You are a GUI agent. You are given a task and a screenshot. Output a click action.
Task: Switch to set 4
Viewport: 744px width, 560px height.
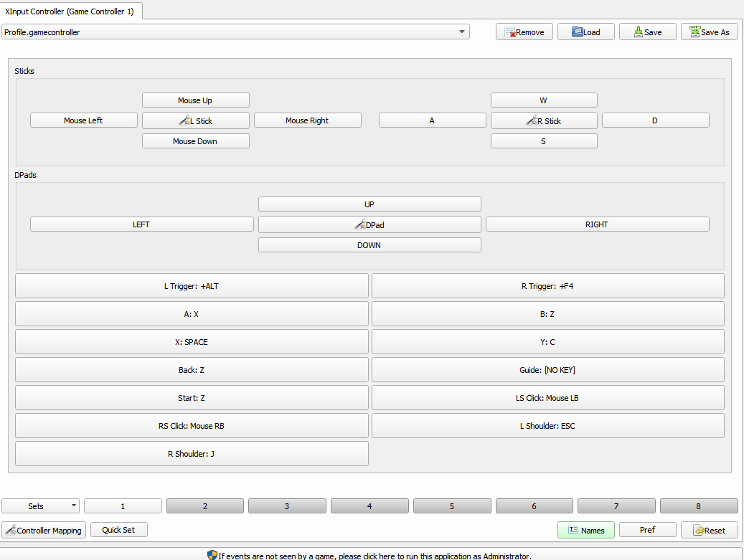(x=369, y=506)
